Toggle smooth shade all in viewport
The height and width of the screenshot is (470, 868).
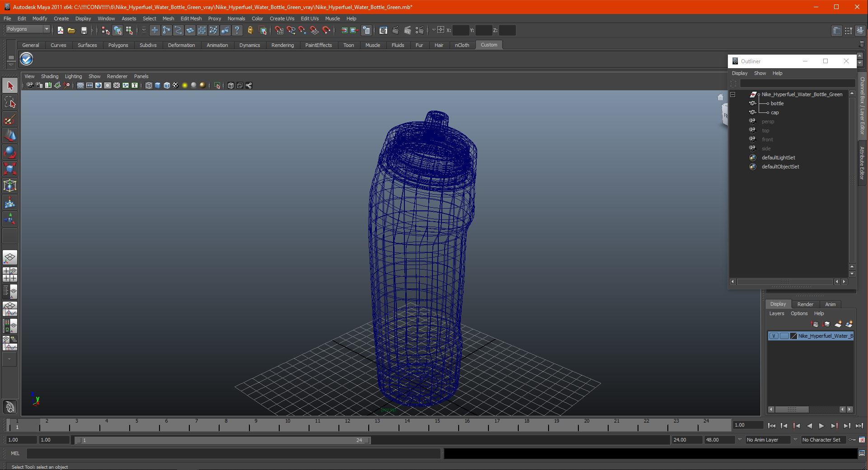click(158, 85)
